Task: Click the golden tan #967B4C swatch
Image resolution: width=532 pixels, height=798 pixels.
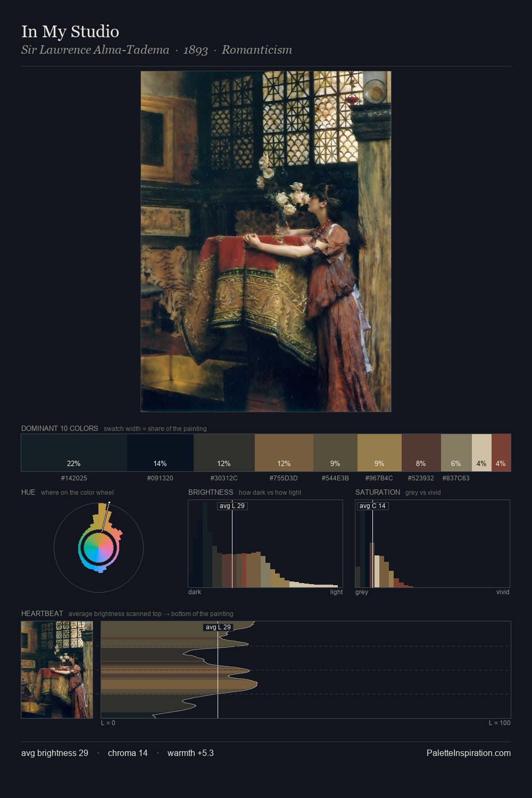Action: [379, 453]
